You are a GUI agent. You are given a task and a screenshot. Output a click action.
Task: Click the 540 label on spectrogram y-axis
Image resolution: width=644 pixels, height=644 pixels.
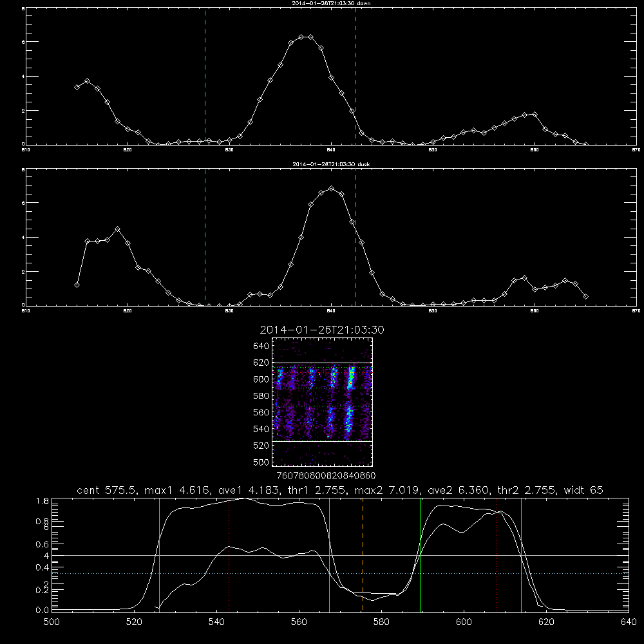coord(261,429)
